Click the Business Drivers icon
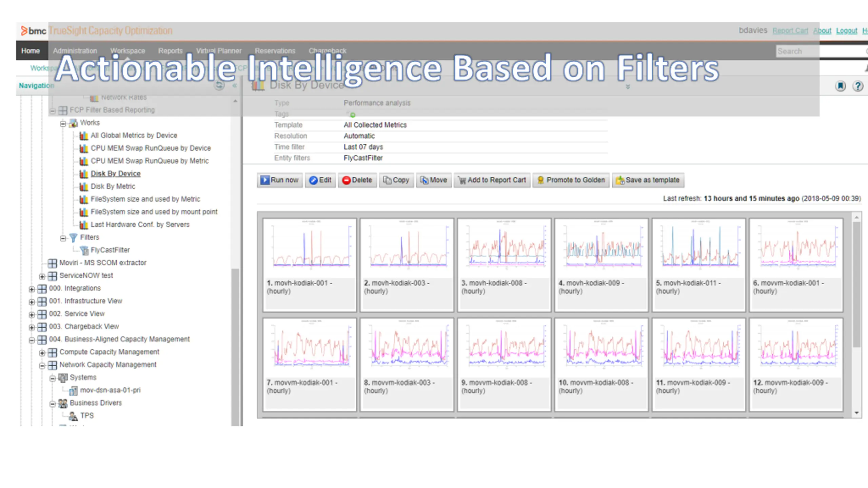The width and height of the screenshot is (868, 488). [63, 403]
